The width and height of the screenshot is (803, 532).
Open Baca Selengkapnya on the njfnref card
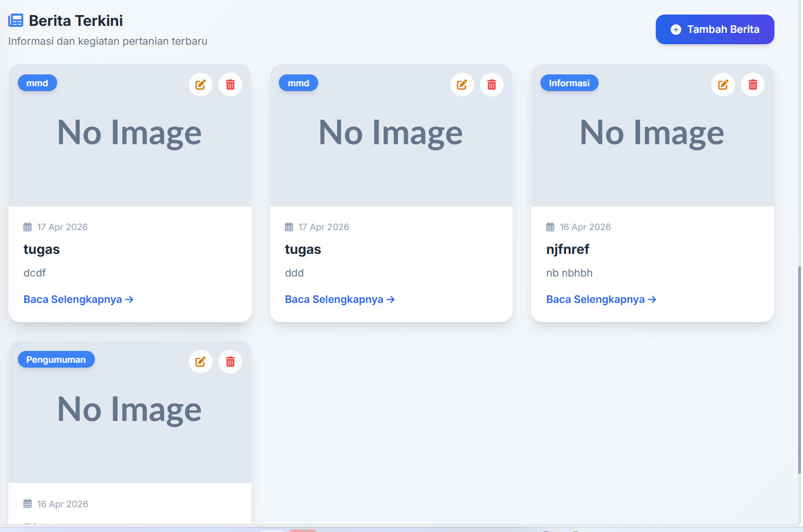pos(601,299)
